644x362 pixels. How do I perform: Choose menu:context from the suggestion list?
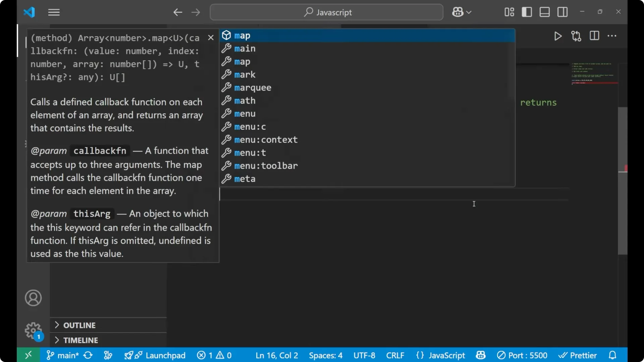(x=266, y=140)
